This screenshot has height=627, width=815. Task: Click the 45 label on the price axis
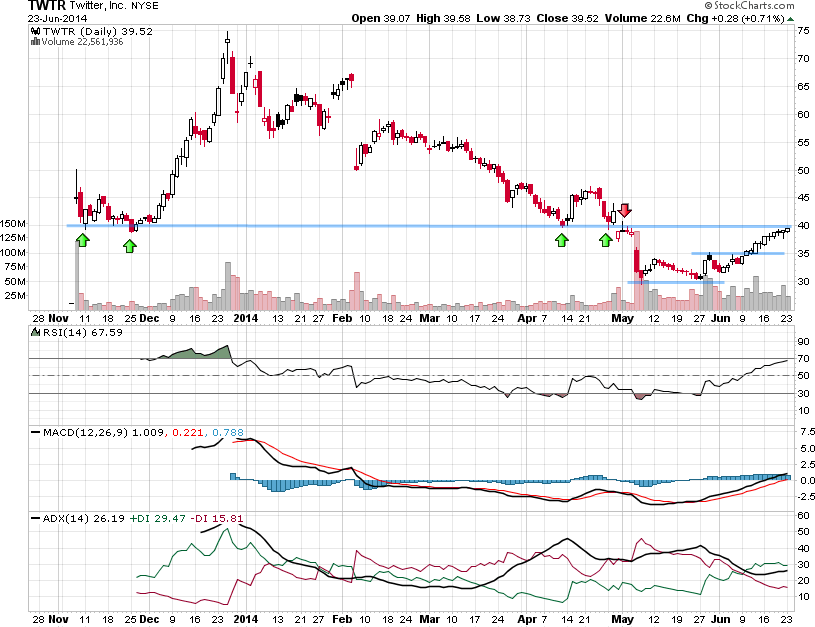(803, 198)
